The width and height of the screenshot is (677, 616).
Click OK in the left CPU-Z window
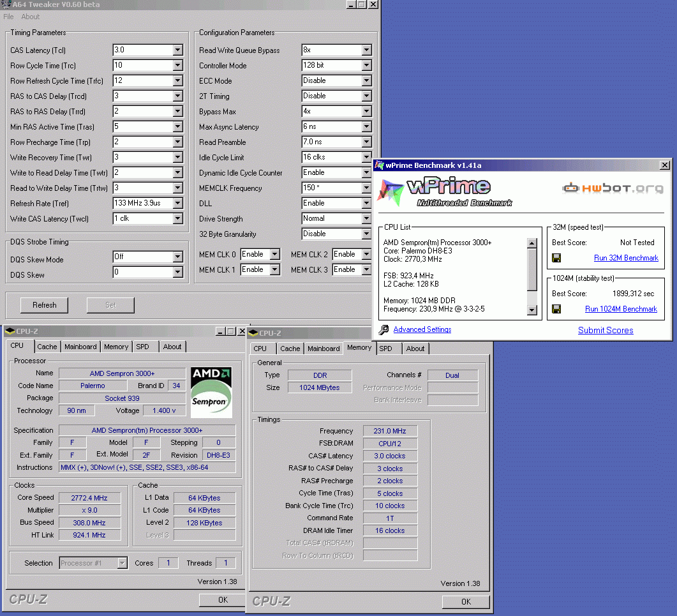pyautogui.click(x=223, y=599)
